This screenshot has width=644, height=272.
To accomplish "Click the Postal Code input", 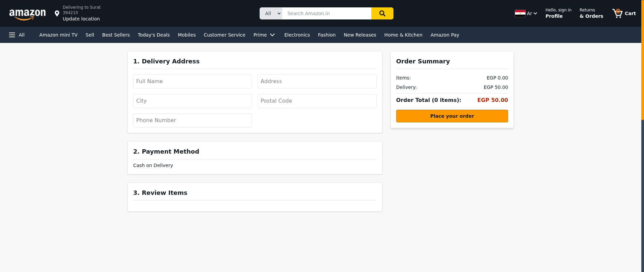I will pos(317,101).
